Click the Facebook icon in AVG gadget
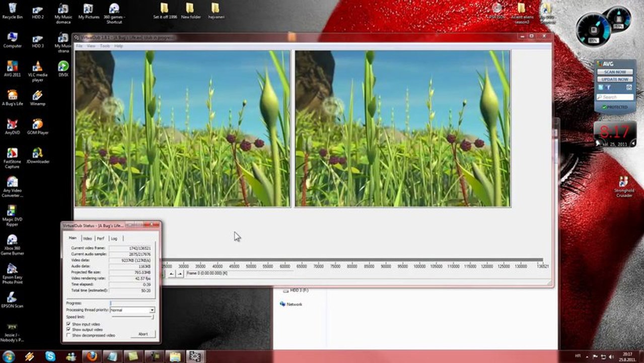The image size is (644, 363). pos(608,87)
